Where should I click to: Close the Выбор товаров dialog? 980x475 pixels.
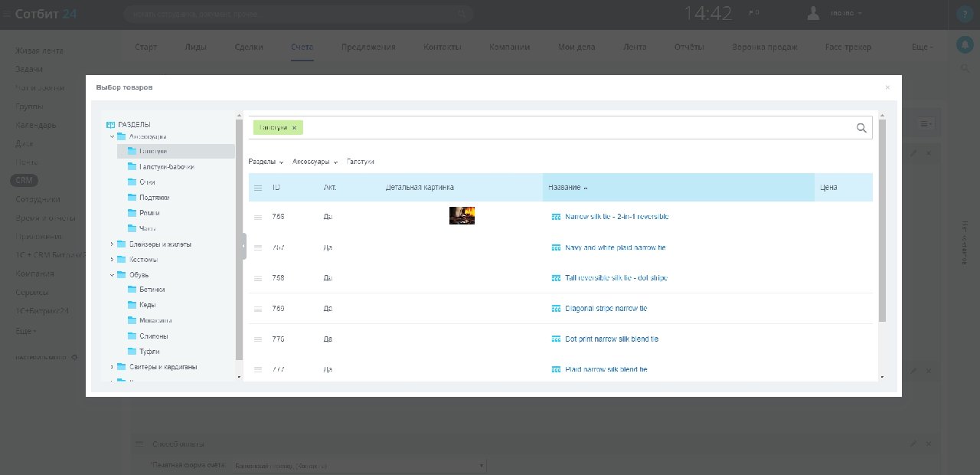(x=887, y=87)
